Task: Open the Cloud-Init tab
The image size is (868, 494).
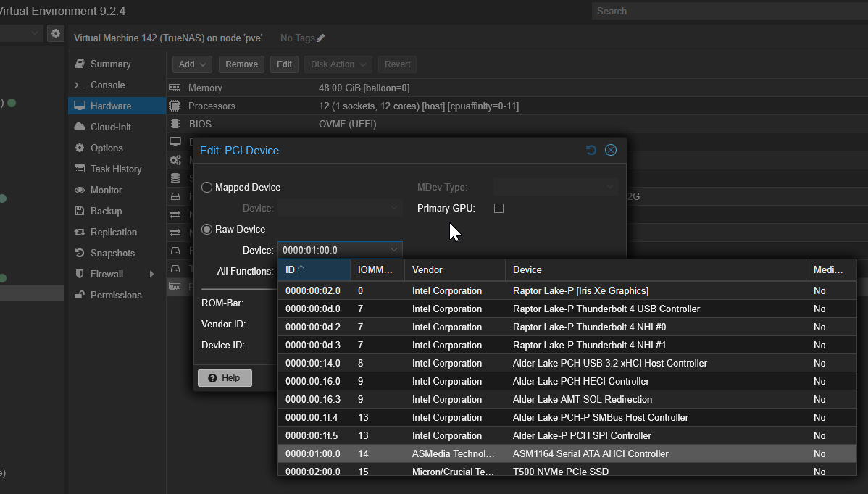Action: 117,127
